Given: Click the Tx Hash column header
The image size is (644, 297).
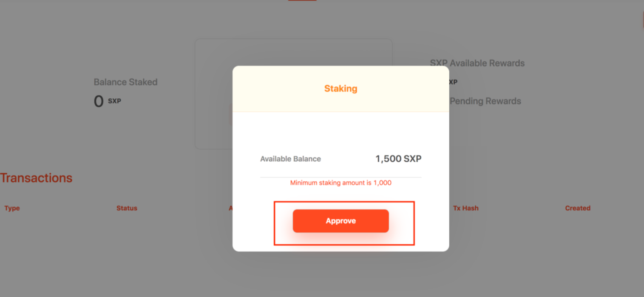Looking at the screenshot, I should pyautogui.click(x=465, y=208).
